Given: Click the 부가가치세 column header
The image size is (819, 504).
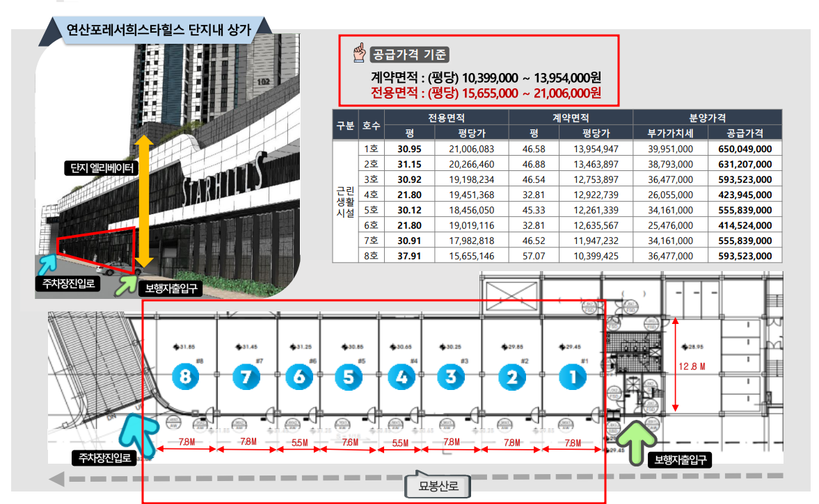Looking at the screenshot, I should [670, 133].
